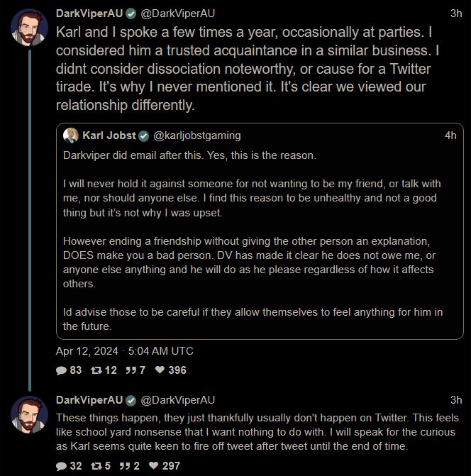Open DarkViperAU's avatar on the first tweet
Viewport: 471px width, 476px height.
pyautogui.click(x=30, y=28)
